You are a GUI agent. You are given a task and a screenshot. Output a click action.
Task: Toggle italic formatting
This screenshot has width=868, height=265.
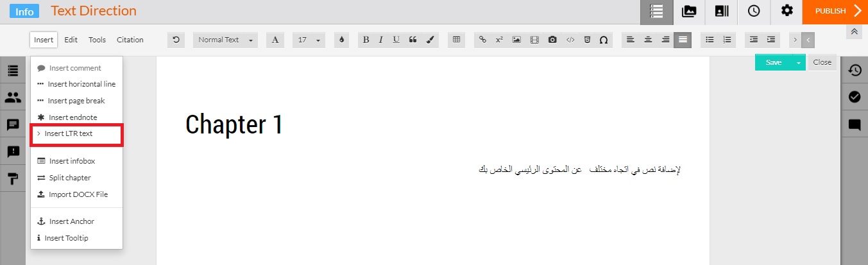(380, 40)
